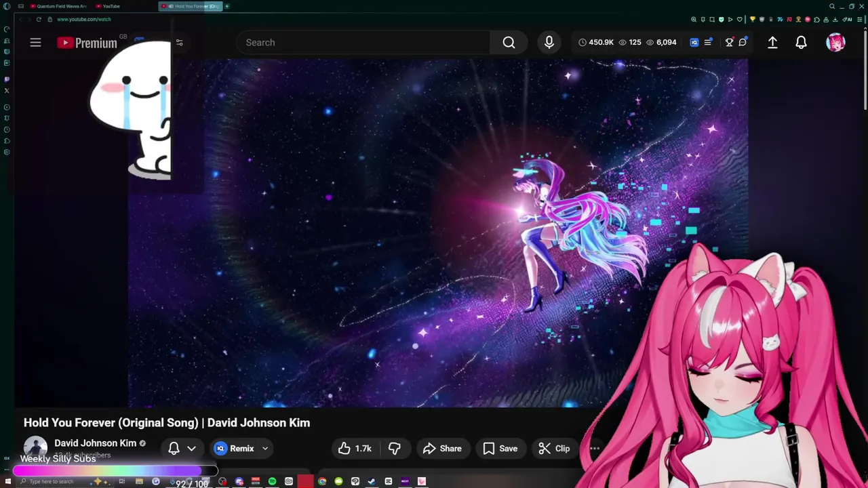
Task: Click the address bar URL
Action: [83, 19]
